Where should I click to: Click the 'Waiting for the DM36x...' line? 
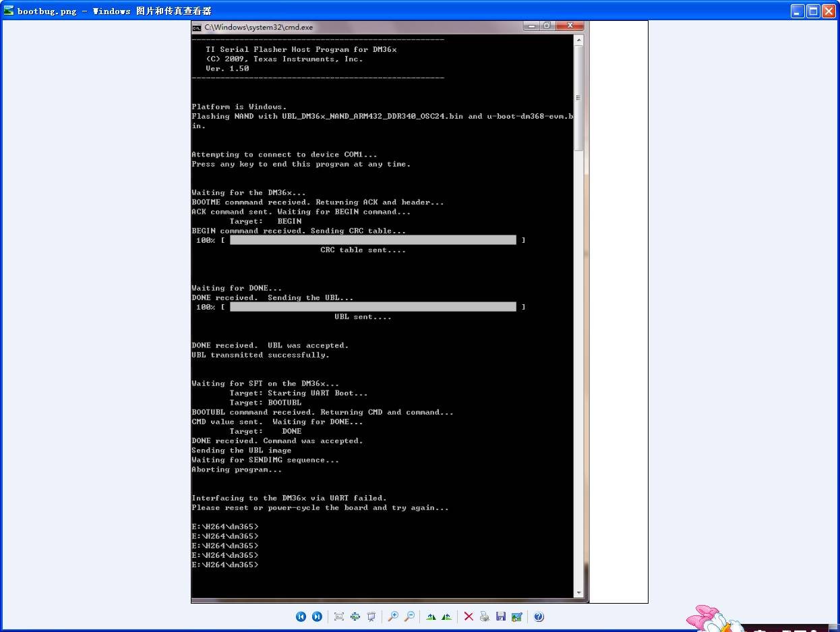tap(248, 193)
